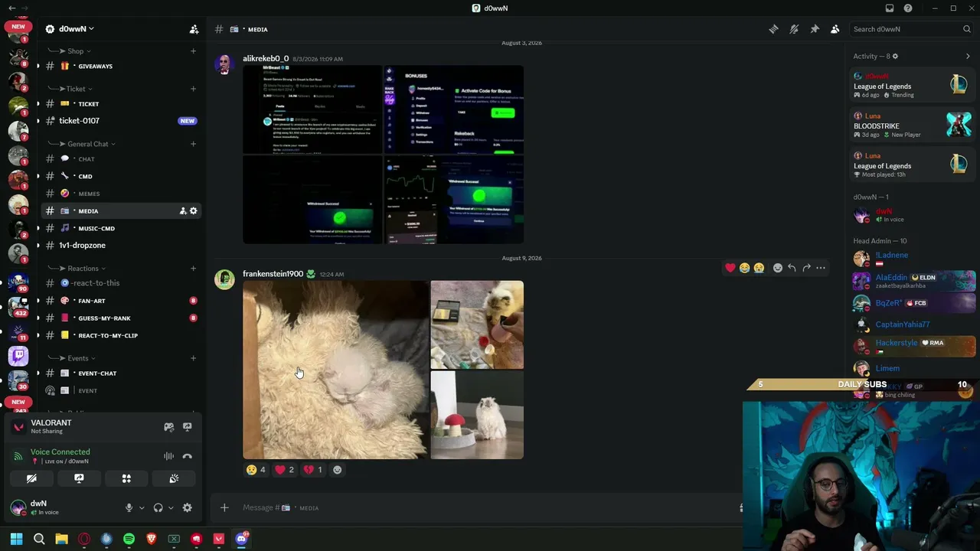Click the MEDIA channel settings gear
The image size is (980, 551).
[x=193, y=211]
